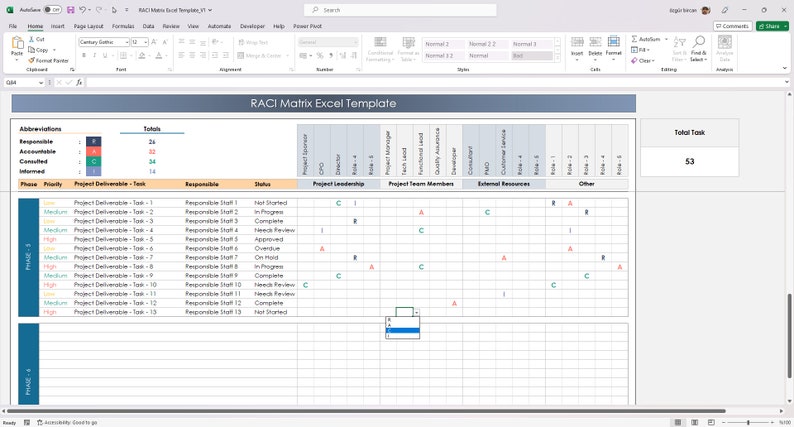Activate the Format Painter brush
This screenshot has height=427, width=794.
(x=31, y=60)
